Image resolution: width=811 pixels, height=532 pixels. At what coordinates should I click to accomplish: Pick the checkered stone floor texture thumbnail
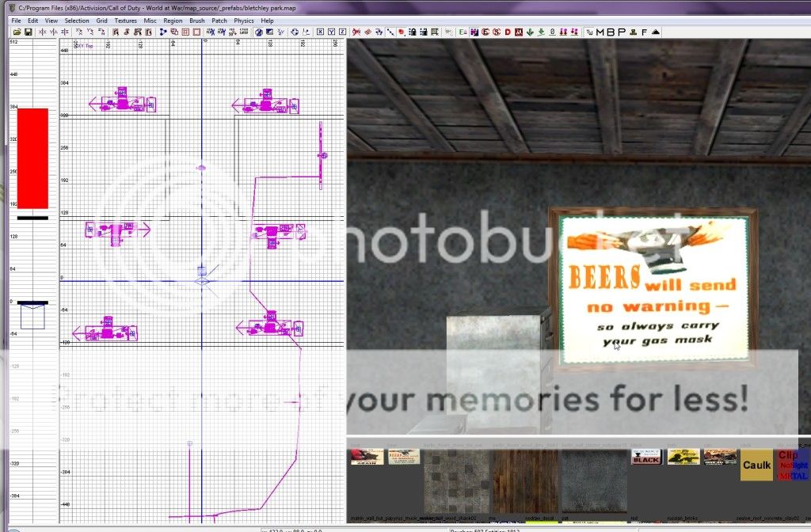pos(455,481)
